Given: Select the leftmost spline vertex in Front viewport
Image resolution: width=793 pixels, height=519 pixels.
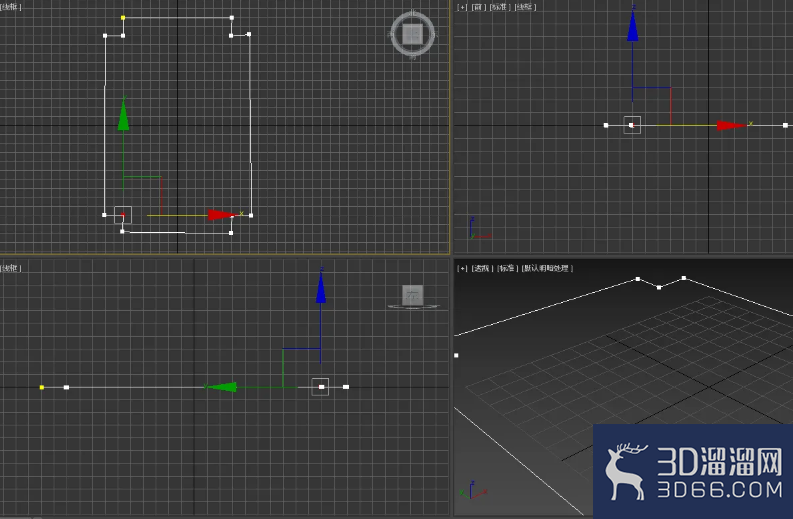Looking at the screenshot, I should [x=606, y=125].
